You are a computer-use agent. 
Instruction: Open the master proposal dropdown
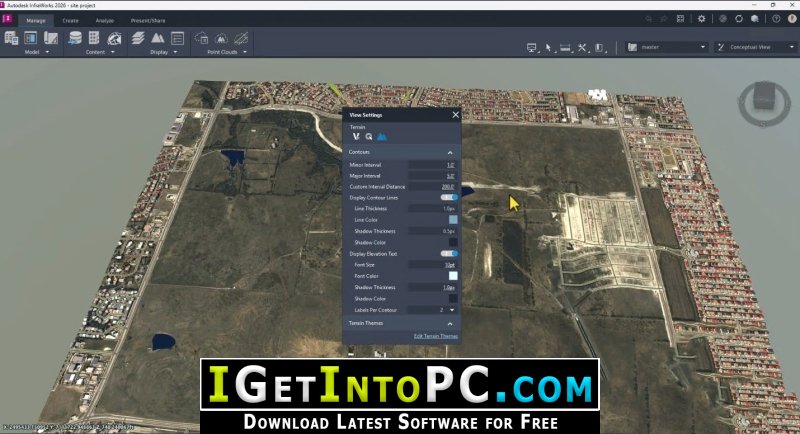click(667, 47)
